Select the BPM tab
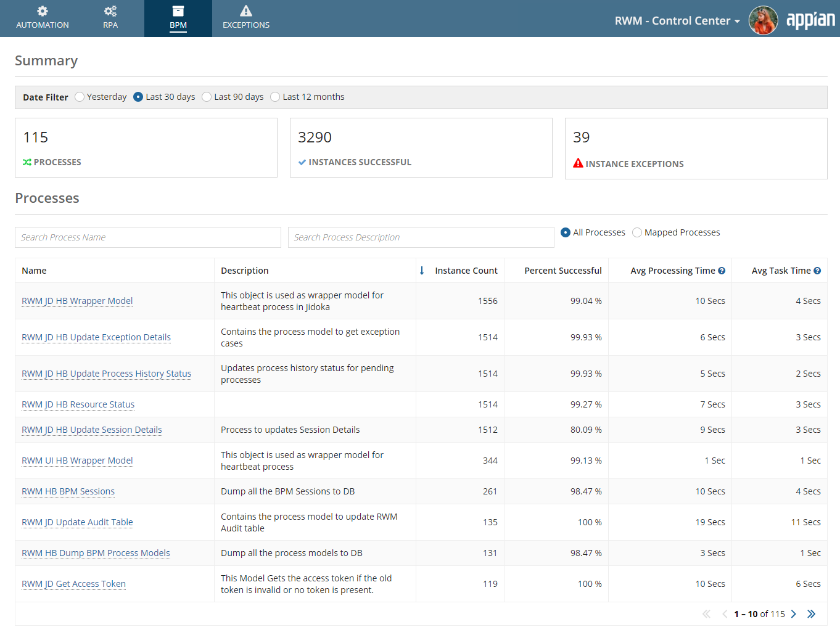Image resolution: width=840 pixels, height=643 pixels. [178, 18]
